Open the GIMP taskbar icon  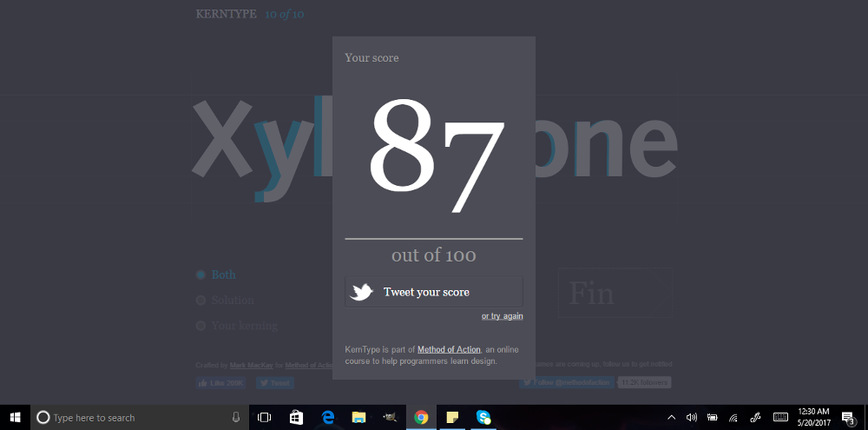coord(391,418)
